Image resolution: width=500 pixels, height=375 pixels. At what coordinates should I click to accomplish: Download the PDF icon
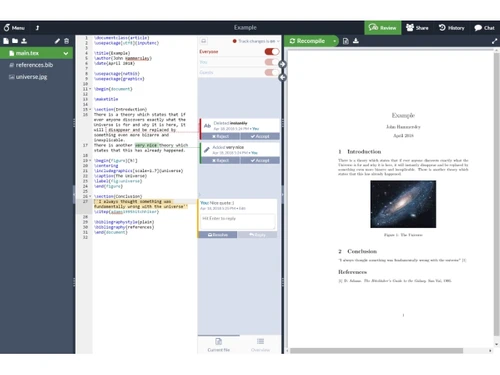point(356,41)
